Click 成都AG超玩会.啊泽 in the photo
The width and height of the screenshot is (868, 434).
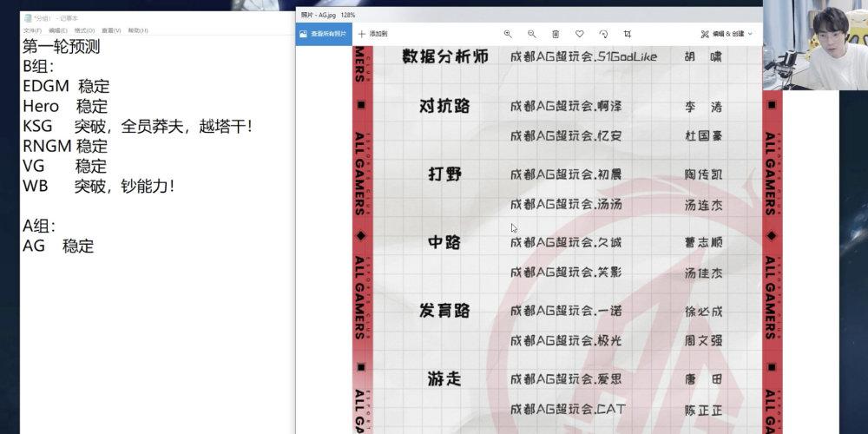coord(566,106)
